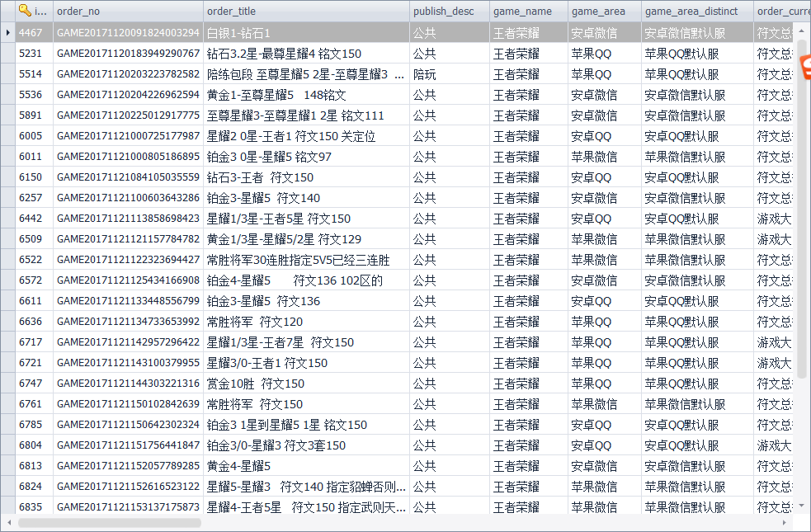Select the id cell 4467
The width and height of the screenshot is (811, 532).
[x=34, y=32]
